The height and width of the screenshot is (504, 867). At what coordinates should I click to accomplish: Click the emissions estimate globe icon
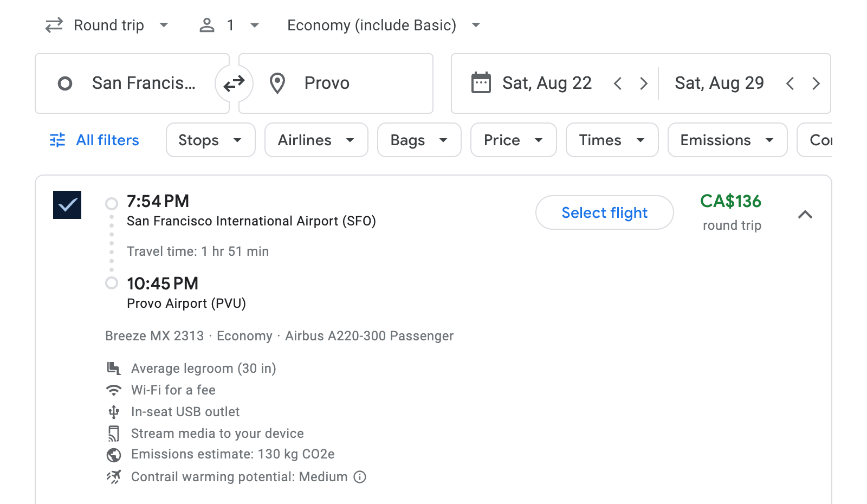tap(114, 455)
